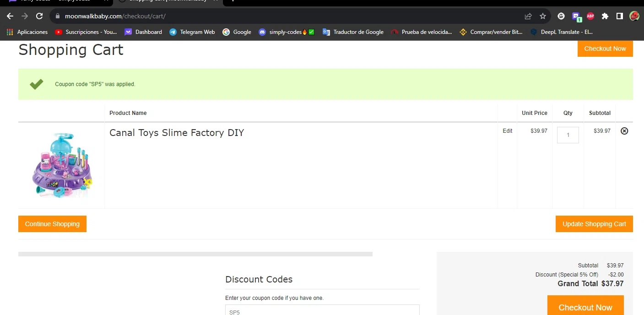This screenshot has width=644, height=315.
Task: Reload the moonwalkbaby cart page
Action: pyautogui.click(x=39, y=16)
